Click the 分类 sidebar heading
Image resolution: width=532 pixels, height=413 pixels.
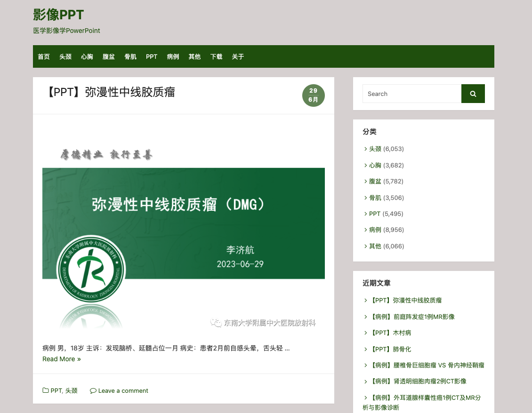point(370,132)
